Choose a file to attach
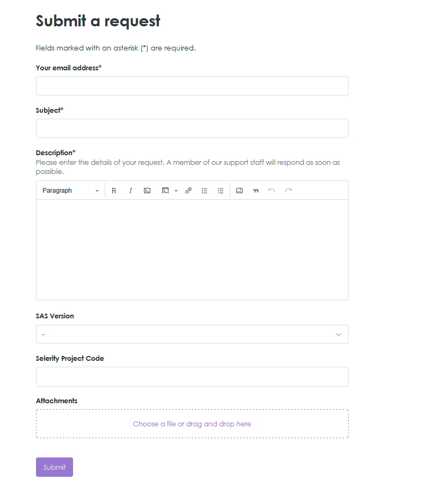448x487 pixels. point(192,424)
